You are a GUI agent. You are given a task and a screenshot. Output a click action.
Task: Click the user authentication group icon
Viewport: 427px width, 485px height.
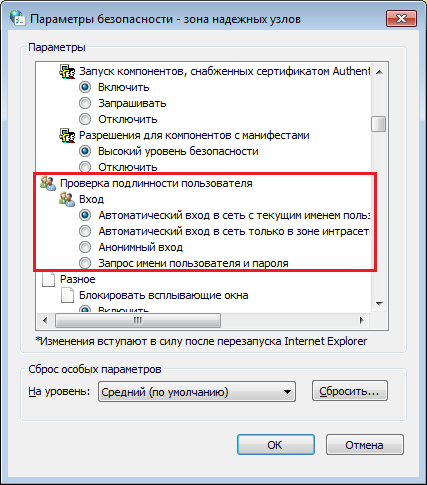48,183
